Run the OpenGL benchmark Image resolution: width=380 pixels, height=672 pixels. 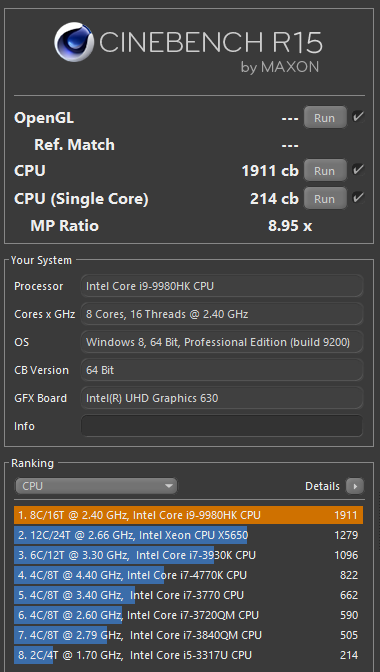tap(325, 117)
